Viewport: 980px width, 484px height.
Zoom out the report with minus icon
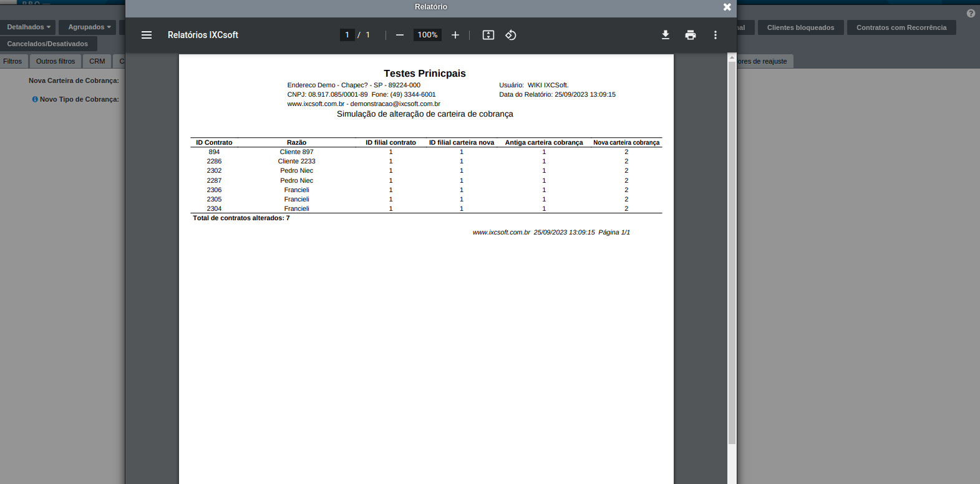pyautogui.click(x=400, y=35)
